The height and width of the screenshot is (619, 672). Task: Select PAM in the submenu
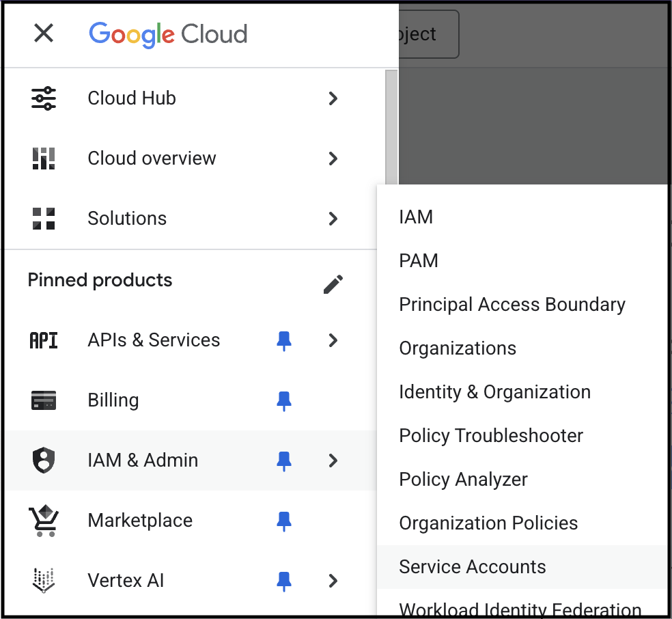coord(522,260)
